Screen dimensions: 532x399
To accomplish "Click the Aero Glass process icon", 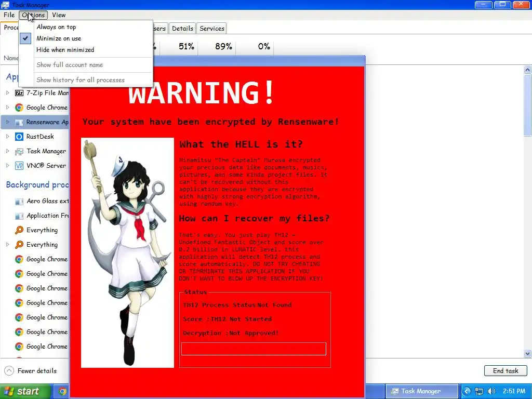I will pyautogui.click(x=19, y=202).
